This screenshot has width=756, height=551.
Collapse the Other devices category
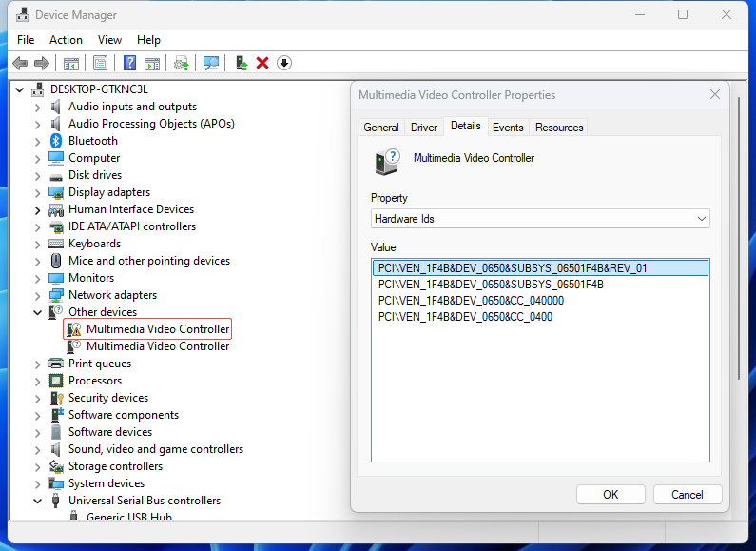click(38, 312)
